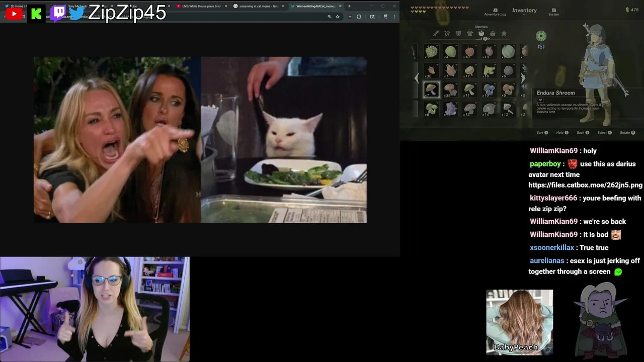Switch to screaming at cat meme tab
Viewport: 644px width, 362px height.
[x=259, y=6]
